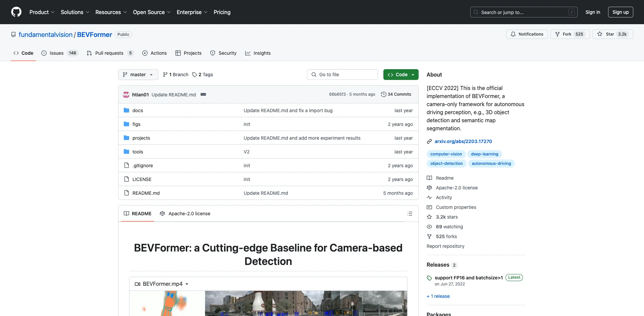Screen dimensions: 644x316
Task: Expand the Open Source menu
Action: point(152,12)
